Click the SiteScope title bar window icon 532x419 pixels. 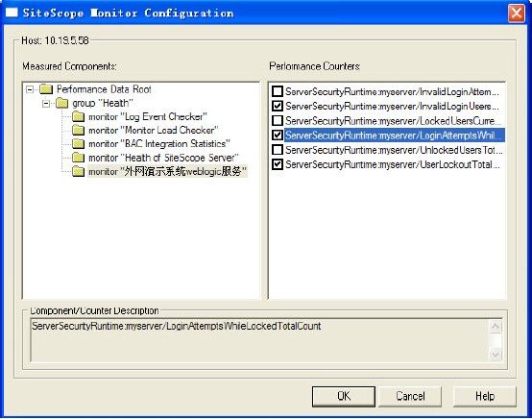pos(12,12)
